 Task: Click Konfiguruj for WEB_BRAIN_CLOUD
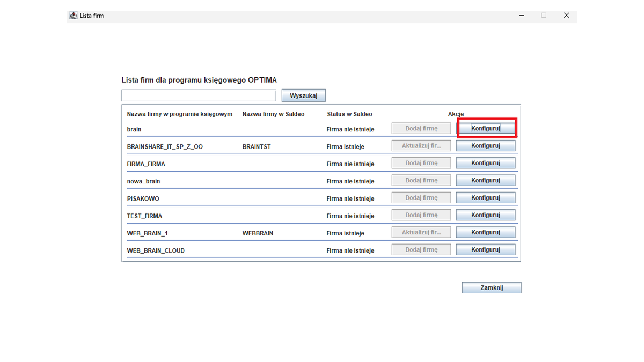(486, 250)
